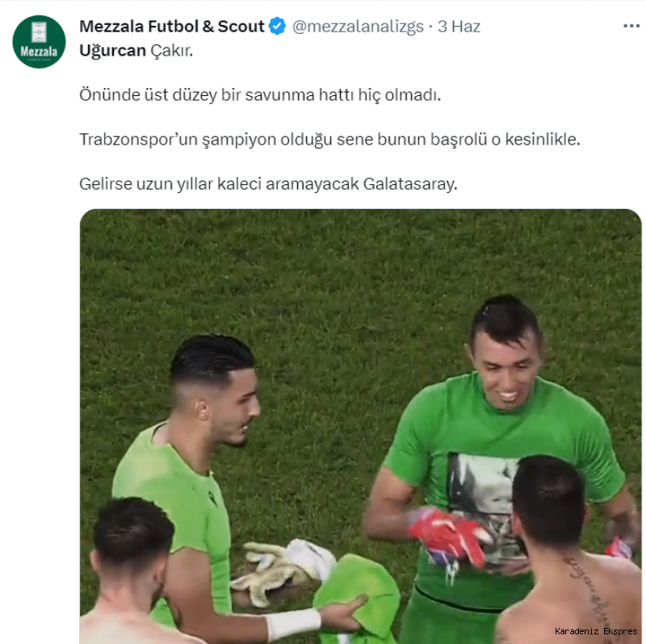Click the bold Uğurcan keyword
The height and width of the screenshot is (644, 646).
pyautogui.click(x=112, y=51)
